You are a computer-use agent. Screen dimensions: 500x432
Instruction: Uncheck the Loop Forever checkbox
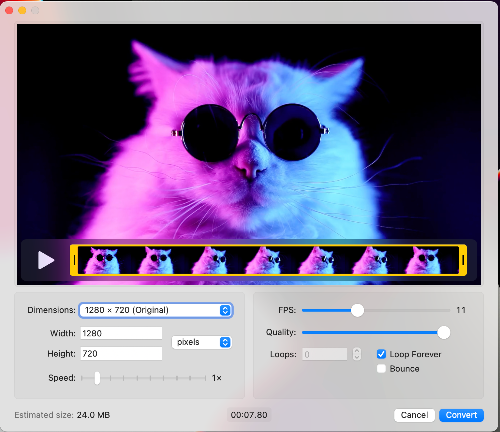point(381,354)
